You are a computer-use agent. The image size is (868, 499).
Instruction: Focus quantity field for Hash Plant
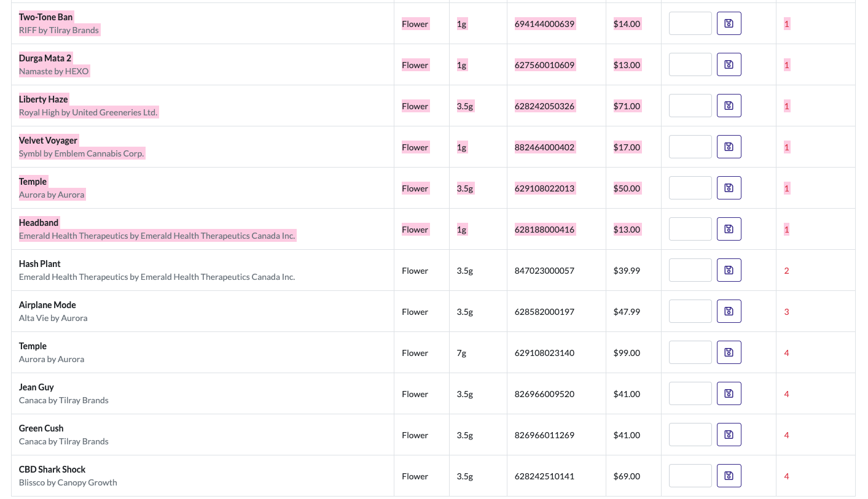tap(690, 270)
